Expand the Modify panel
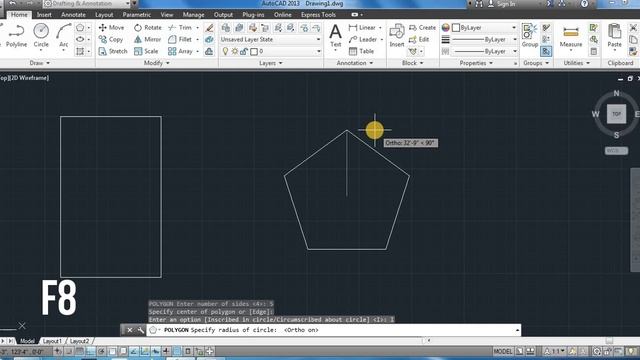 [157, 63]
